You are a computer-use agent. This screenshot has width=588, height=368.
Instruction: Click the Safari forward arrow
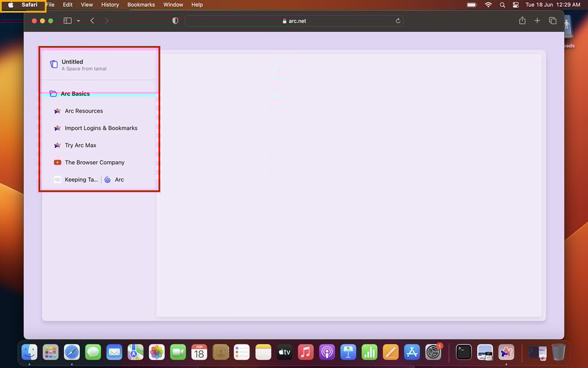click(x=107, y=21)
